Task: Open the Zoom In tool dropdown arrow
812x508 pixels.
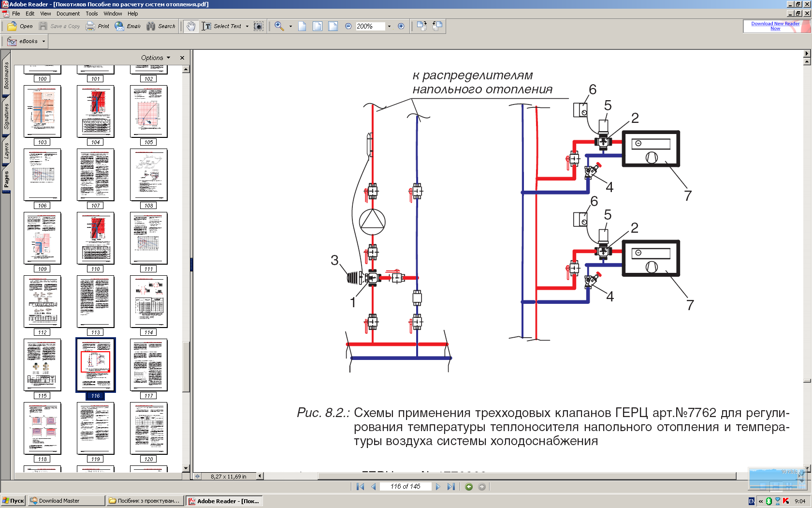Action: point(290,26)
